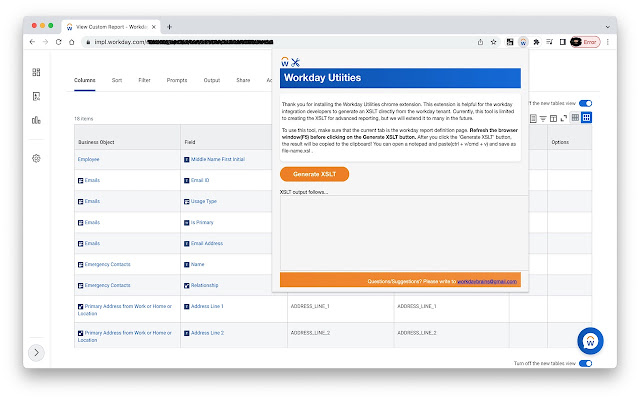Click the first ADDRESS_LINE_2 cell
The width and height of the screenshot is (640, 400).
pyautogui.click(x=310, y=333)
